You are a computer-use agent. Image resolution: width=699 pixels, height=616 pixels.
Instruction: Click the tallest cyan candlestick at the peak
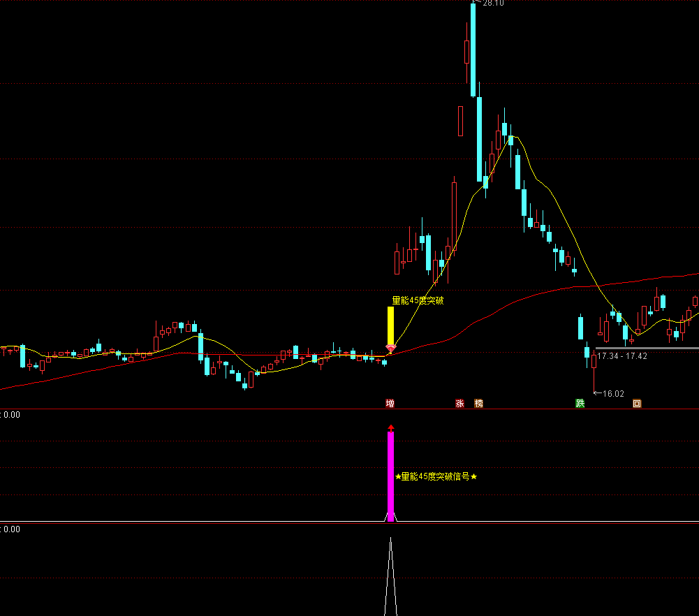[x=473, y=49]
